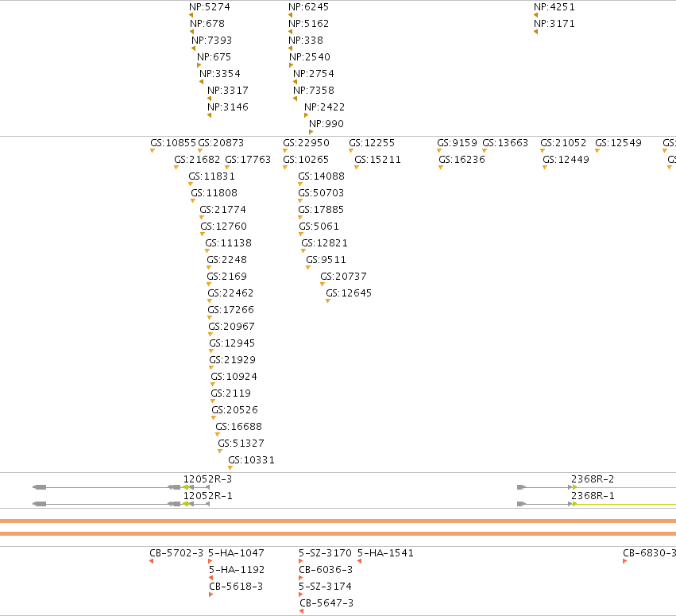The height and width of the screenshot is (616, 676).
Task: Click the NP:3354 label
Action: click(220, 74)
